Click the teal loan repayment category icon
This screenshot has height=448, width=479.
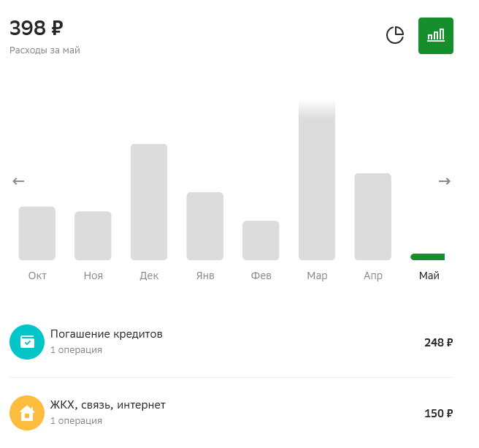coord(27,342)
